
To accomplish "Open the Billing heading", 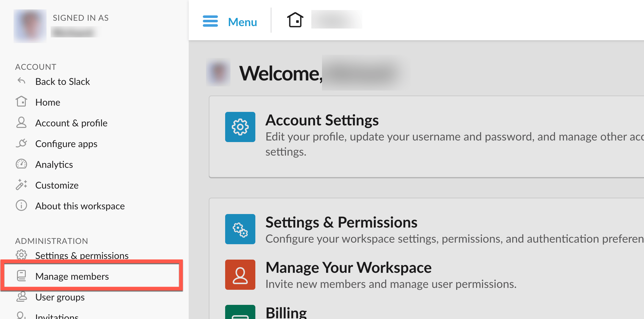I will tap(286, 312).
